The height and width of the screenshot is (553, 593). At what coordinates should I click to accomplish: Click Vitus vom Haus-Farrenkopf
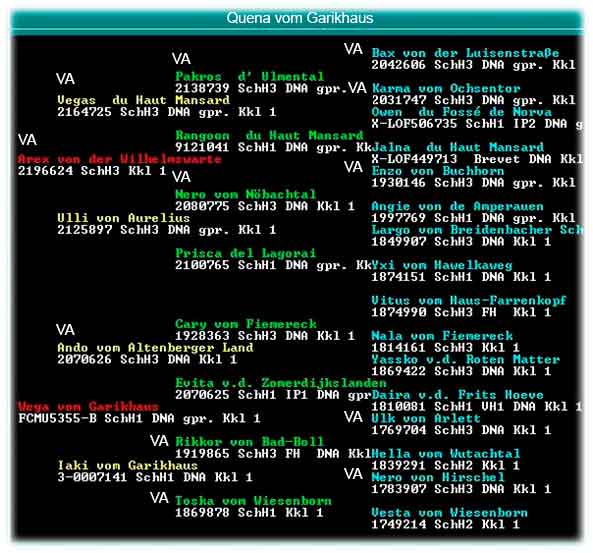pos(469,301)
